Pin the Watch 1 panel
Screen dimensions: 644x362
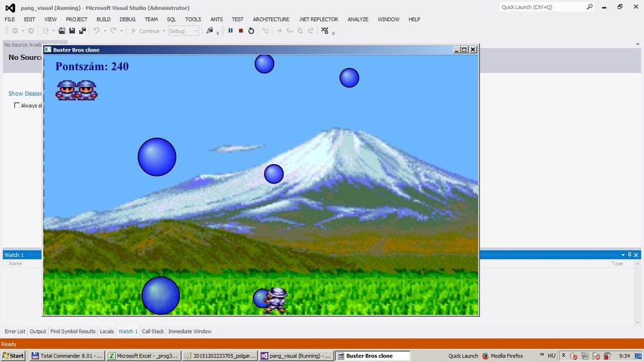[629, 255]
